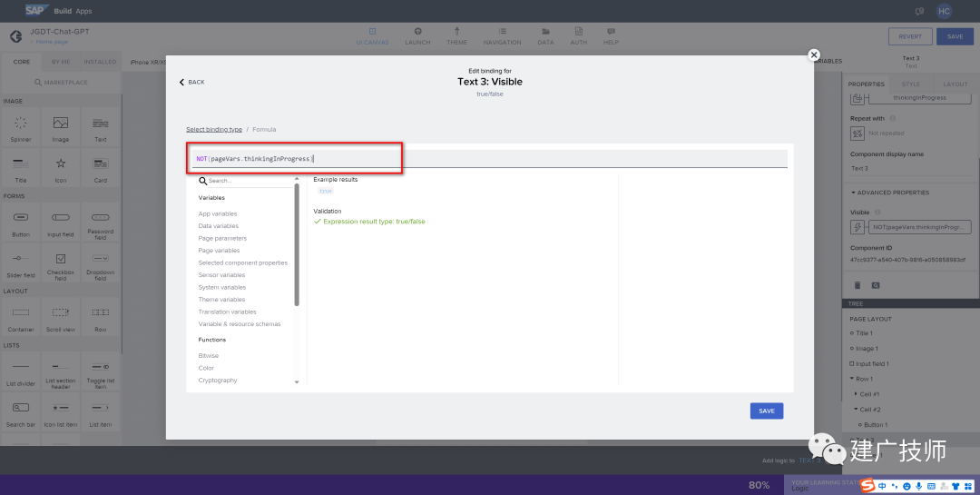Select the Dropdown field component
Screen dimensions: 980x495
coord(101,263)
